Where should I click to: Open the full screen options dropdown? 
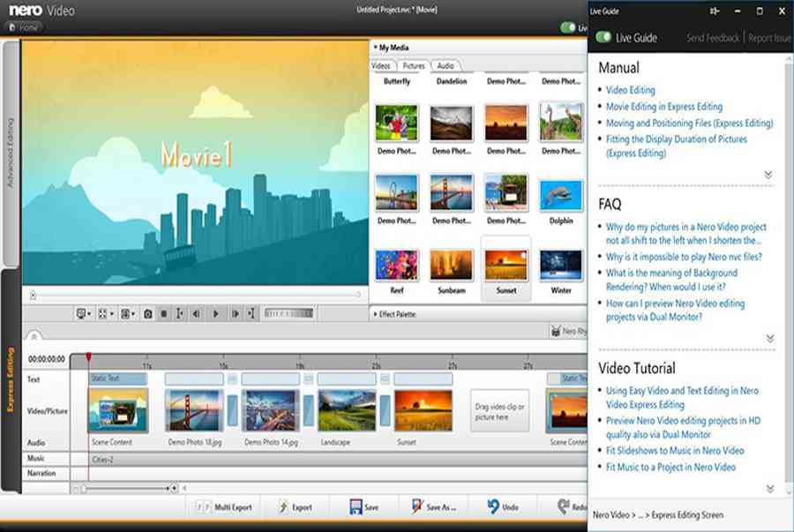105,314
